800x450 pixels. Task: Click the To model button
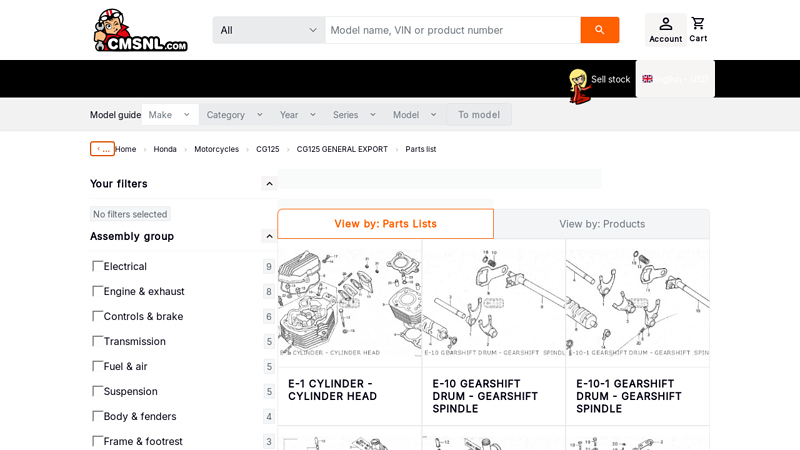click(x=479, y=115)
